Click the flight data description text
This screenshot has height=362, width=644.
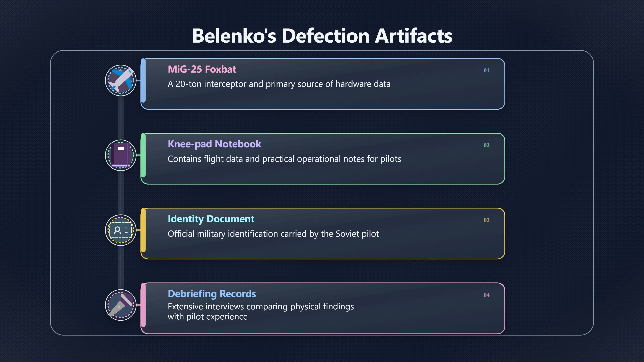(x=284, y=159)
